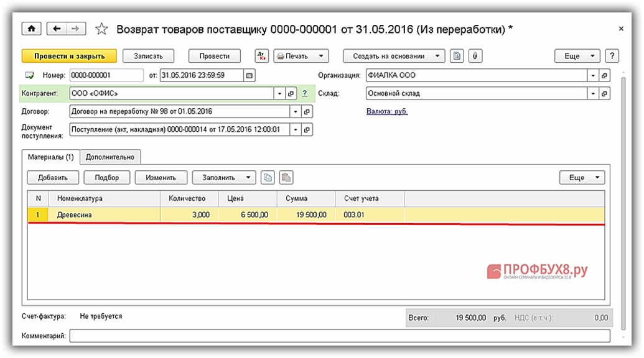This screenshot has width=644, height=358.
Task: Click Не требуется счет-фактура link
Action: click(x=101, y=316)
